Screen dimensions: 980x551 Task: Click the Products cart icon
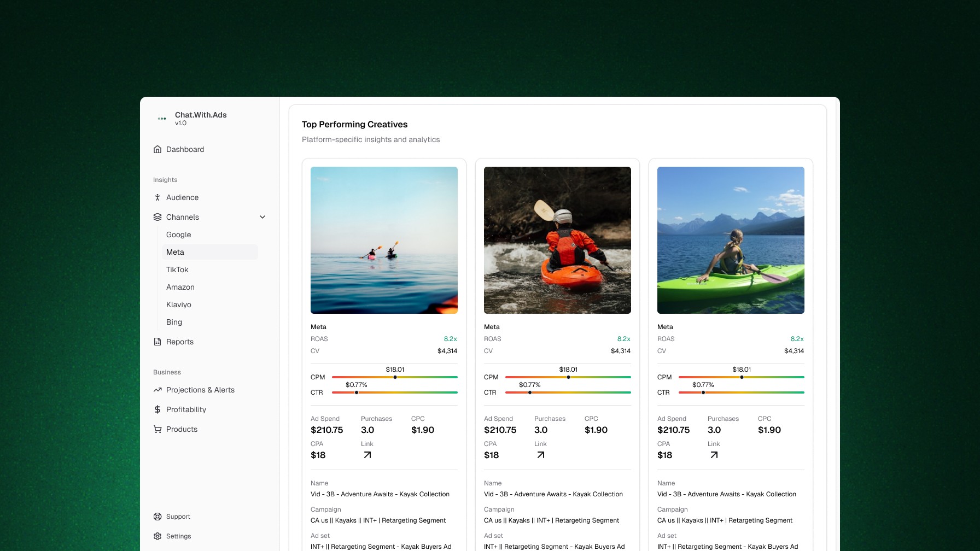(x=157, y=429)
